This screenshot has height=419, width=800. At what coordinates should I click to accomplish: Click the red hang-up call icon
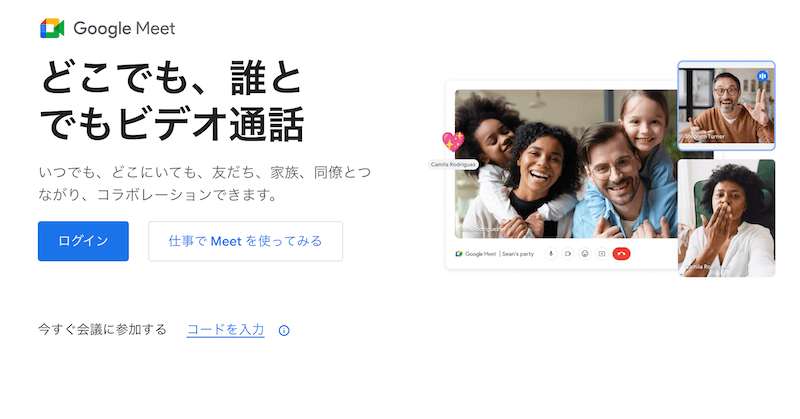621,254
